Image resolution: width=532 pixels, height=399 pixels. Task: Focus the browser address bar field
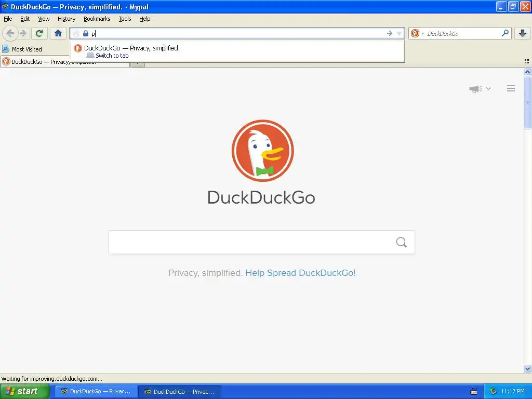237,33
